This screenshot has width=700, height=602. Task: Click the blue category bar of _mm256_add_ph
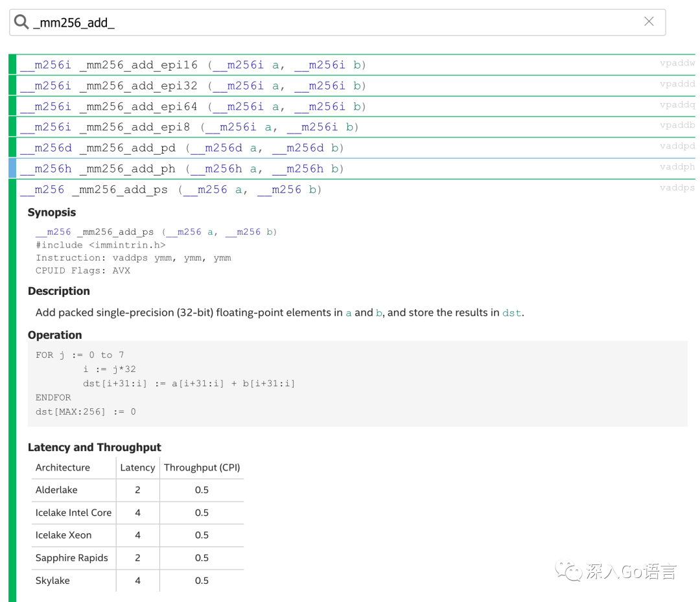pyautogui.click(x=12, y=168)
